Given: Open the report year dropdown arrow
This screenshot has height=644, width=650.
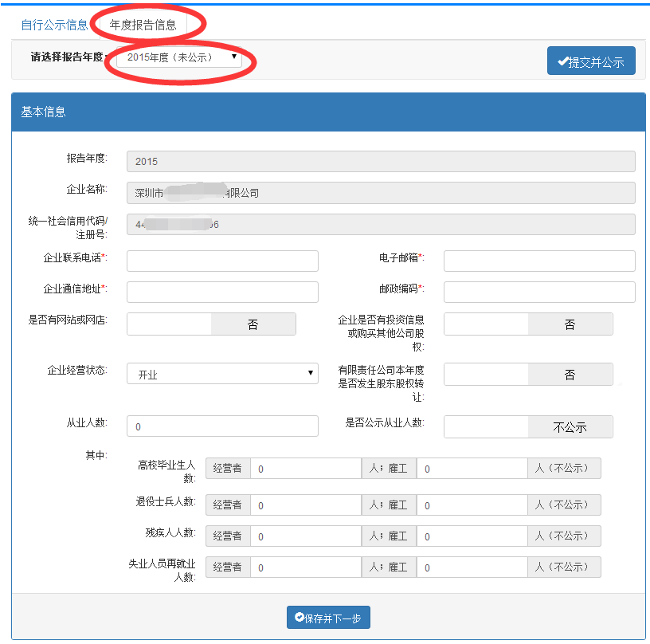Looking at the screenshot, I should [x=233, y=57].
